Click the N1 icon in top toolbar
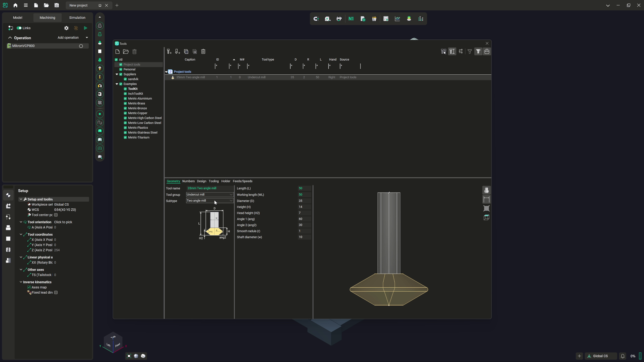This screenshot has height=362, width=644. coord(351,19)
